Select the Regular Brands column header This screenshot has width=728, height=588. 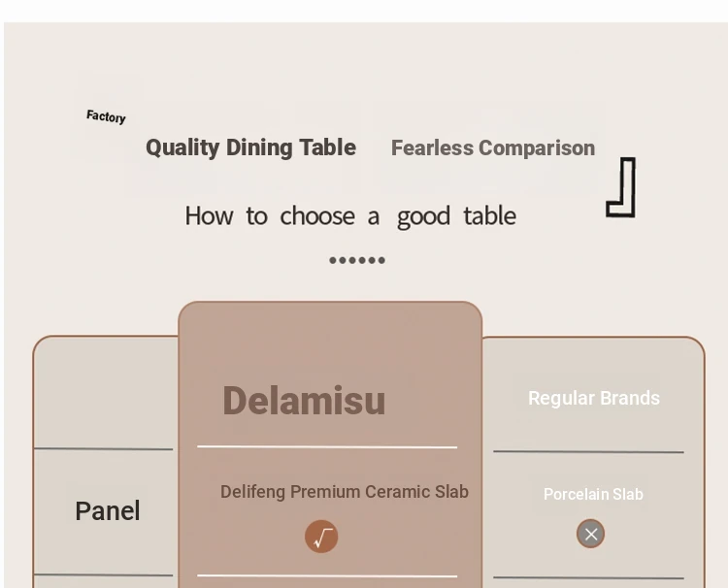pyautogui.click(x=594, y=398)
